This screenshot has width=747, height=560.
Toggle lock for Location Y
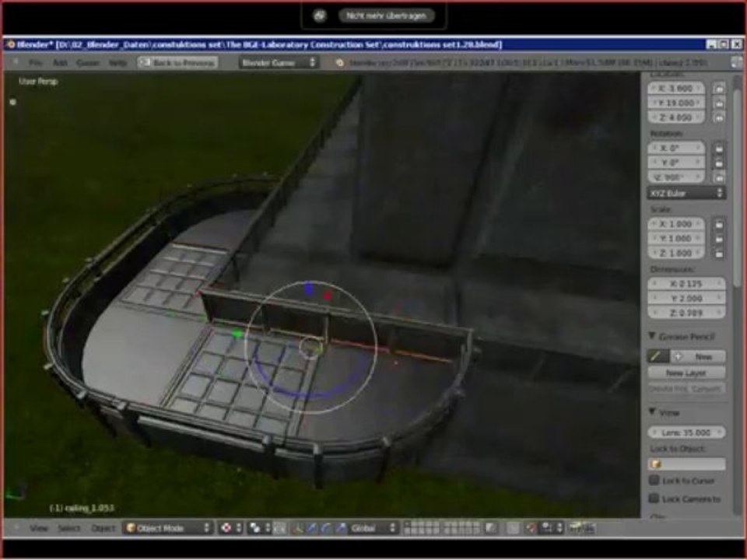pyautogui.click(x=719, y=103)
